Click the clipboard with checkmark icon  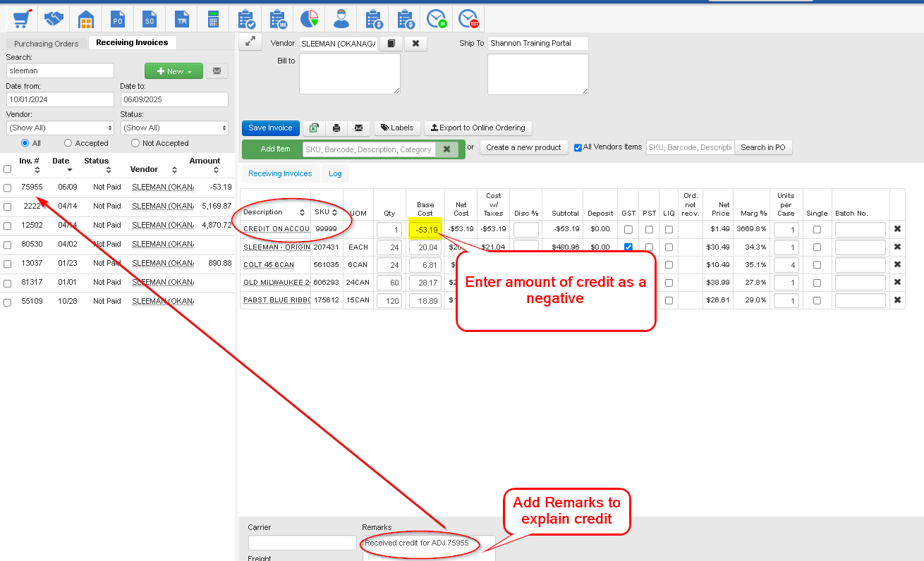(245, 19)
